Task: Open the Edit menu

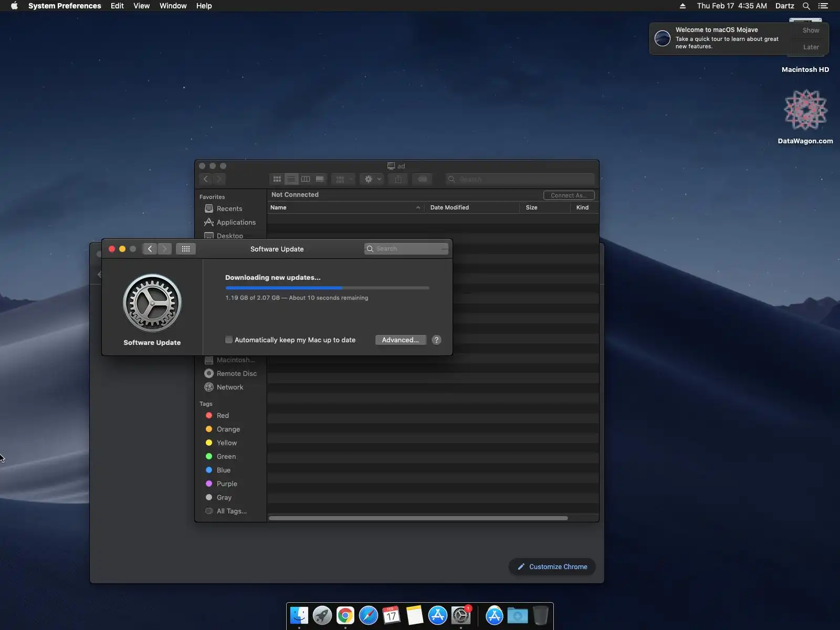Action: [x=117, y=6]
